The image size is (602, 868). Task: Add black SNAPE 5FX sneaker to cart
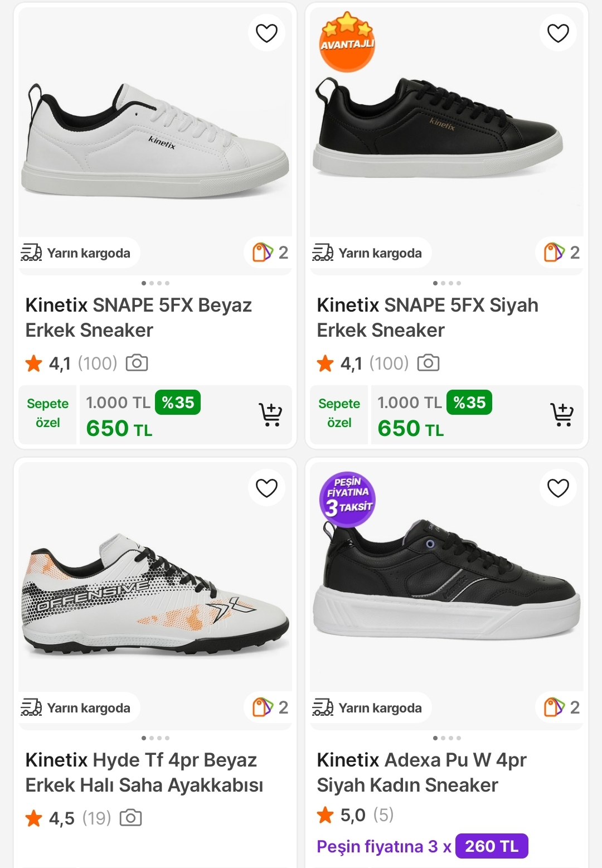(x=562, y=415)
